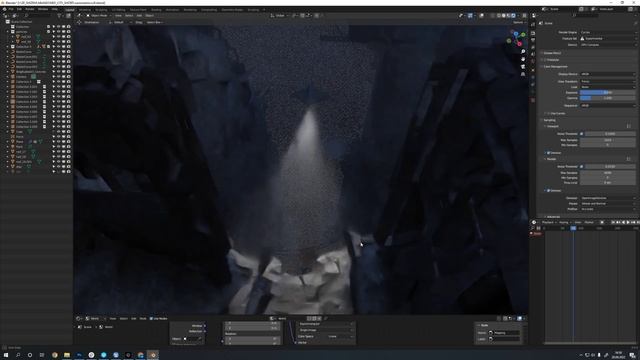Toggle the Freestyle checkbox

[x=545, y=60]
